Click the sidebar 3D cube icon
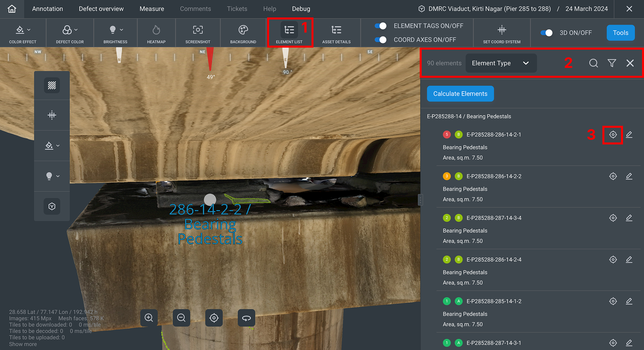 click(x=52, y=206)
